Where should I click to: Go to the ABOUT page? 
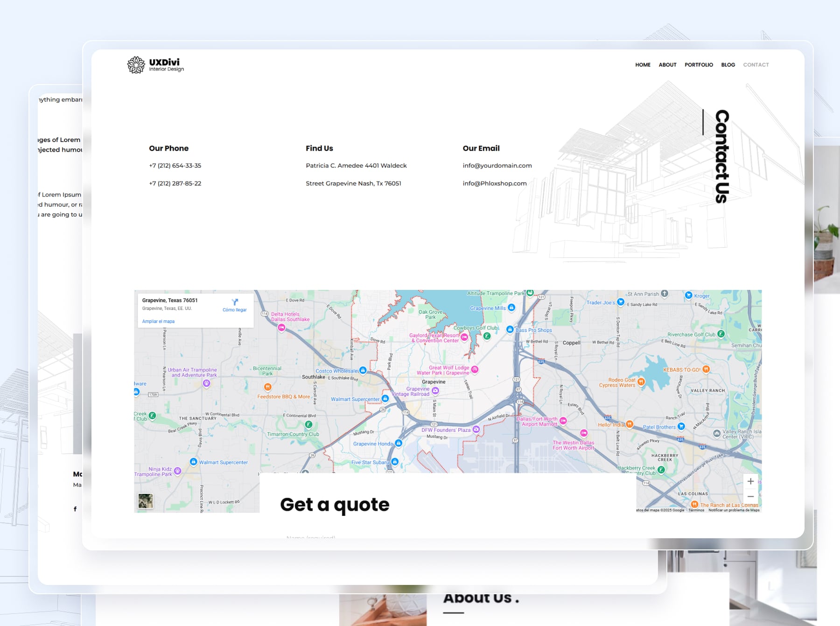(x=667, y=65)
